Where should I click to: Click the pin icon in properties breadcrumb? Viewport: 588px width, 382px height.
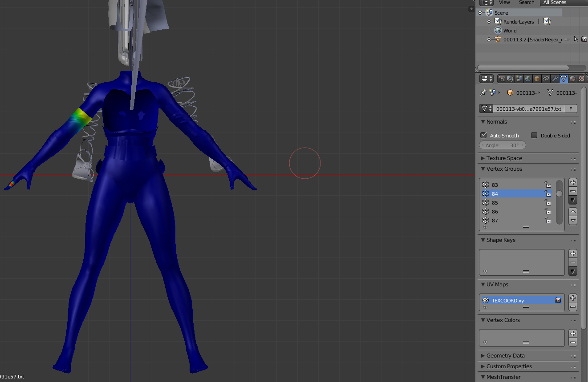(483, 92)
